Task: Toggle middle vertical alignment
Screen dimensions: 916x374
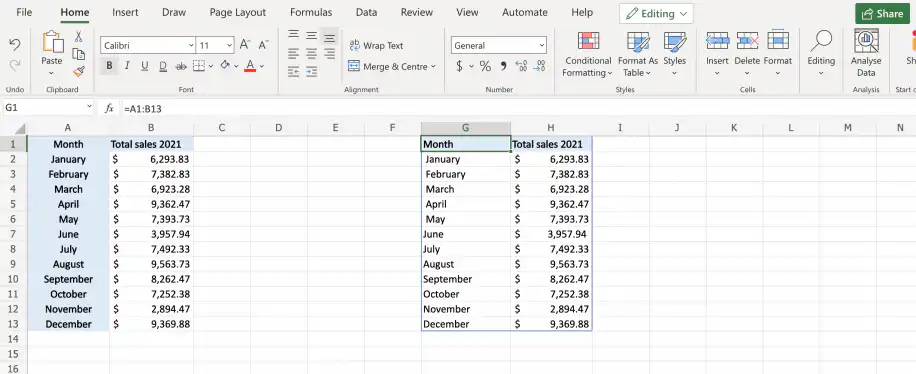Action: click(x=311, y=36)
